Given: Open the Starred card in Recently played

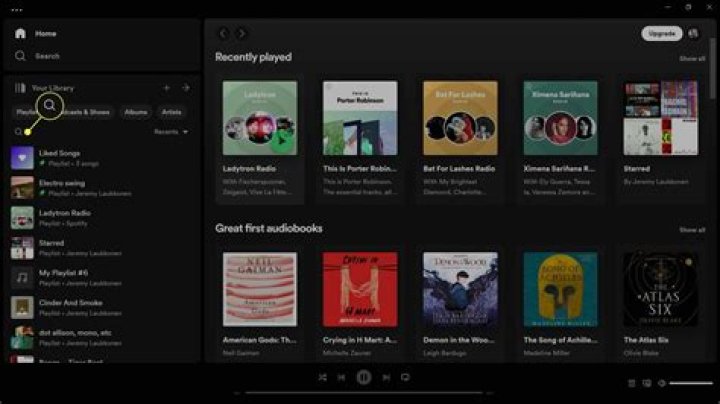Looking at the screenshot, I should 661,139.
